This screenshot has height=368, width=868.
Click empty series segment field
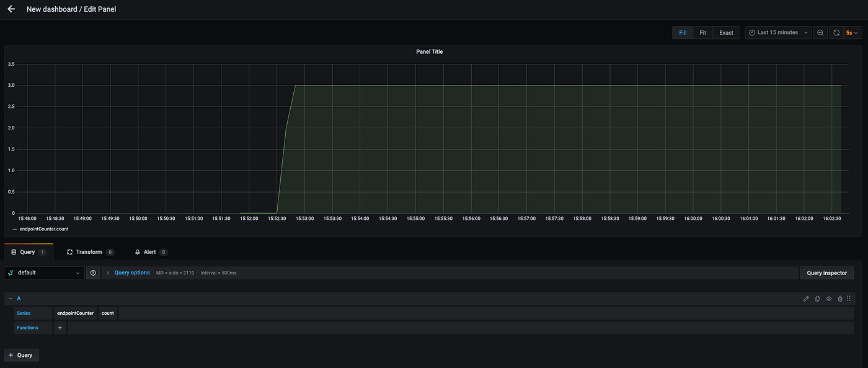(x=486, y=313)
